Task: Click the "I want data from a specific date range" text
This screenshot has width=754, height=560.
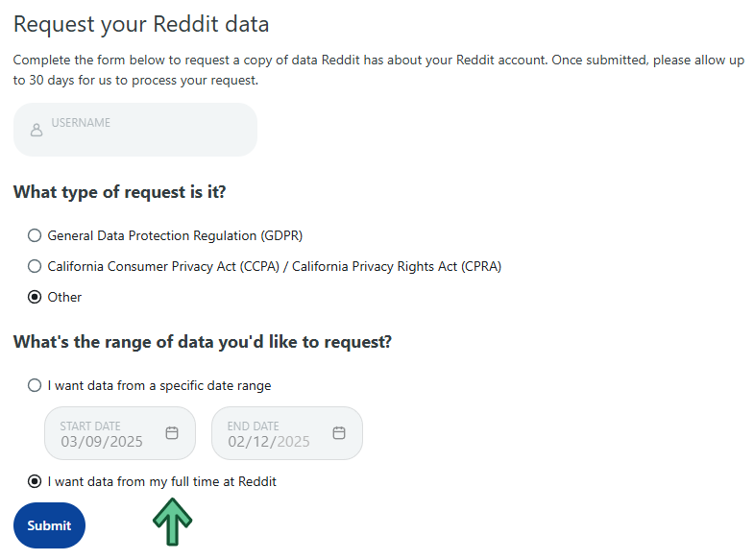Action: pyautogui.click(x=159, y=385)
